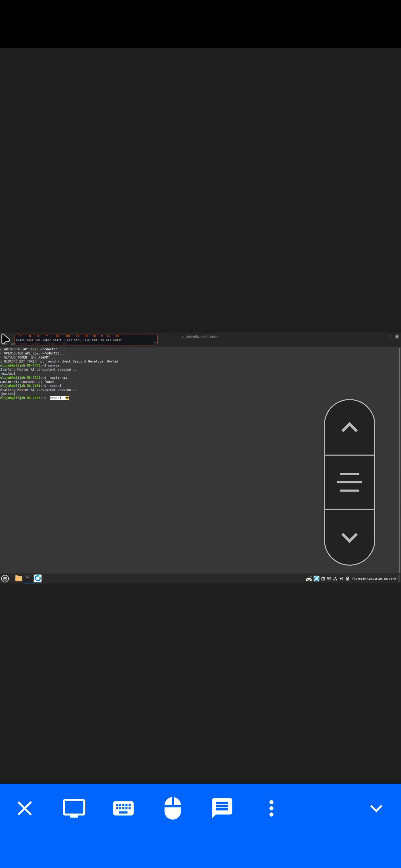Open the mouse mode icon
The height and width of the screenshot is (868, 401).
click(x=173, y=808)
